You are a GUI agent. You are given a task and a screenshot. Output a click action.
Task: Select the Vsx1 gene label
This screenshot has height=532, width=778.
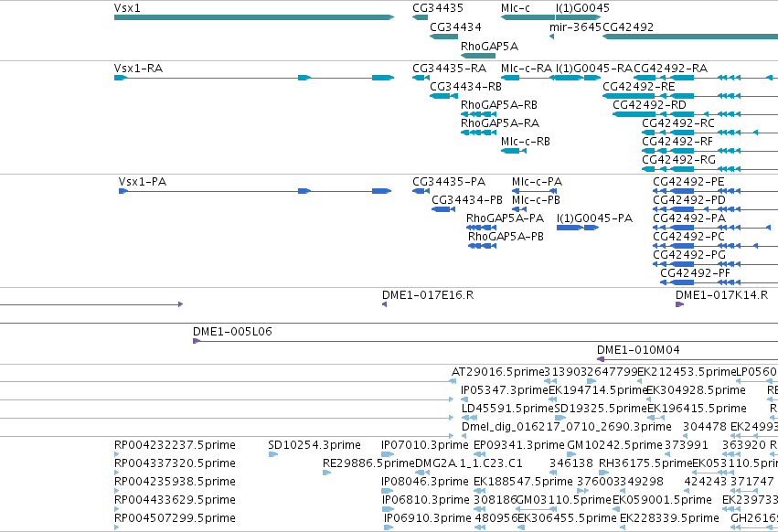127,8
